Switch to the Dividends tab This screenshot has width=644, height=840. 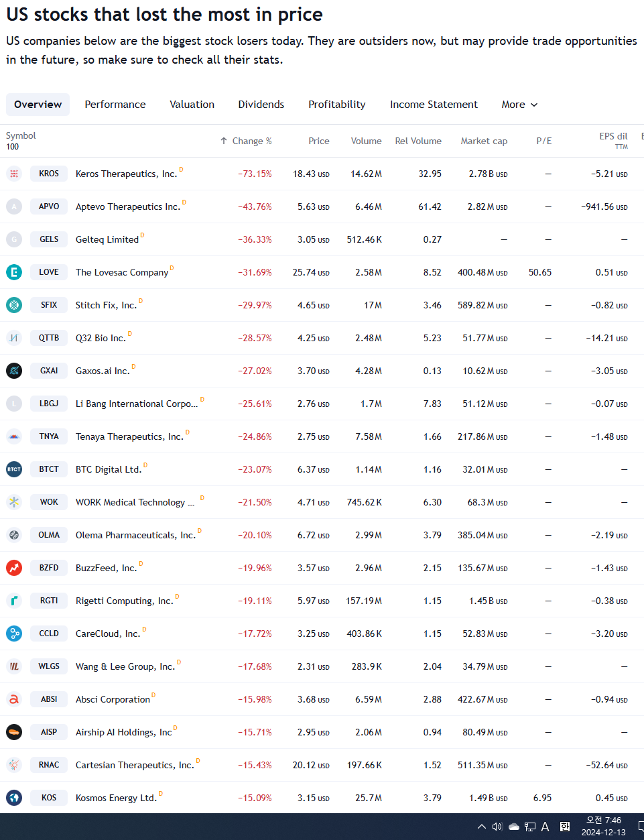(261, 105)
